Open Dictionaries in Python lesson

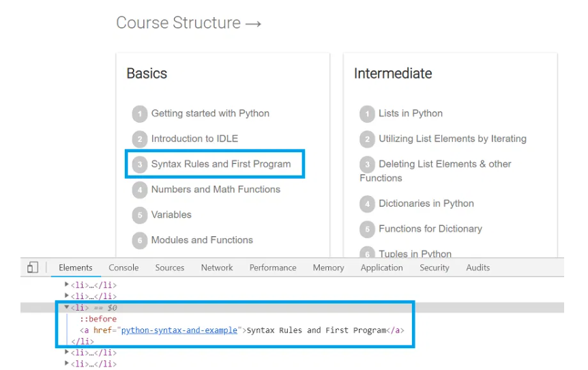coord(426,203)
